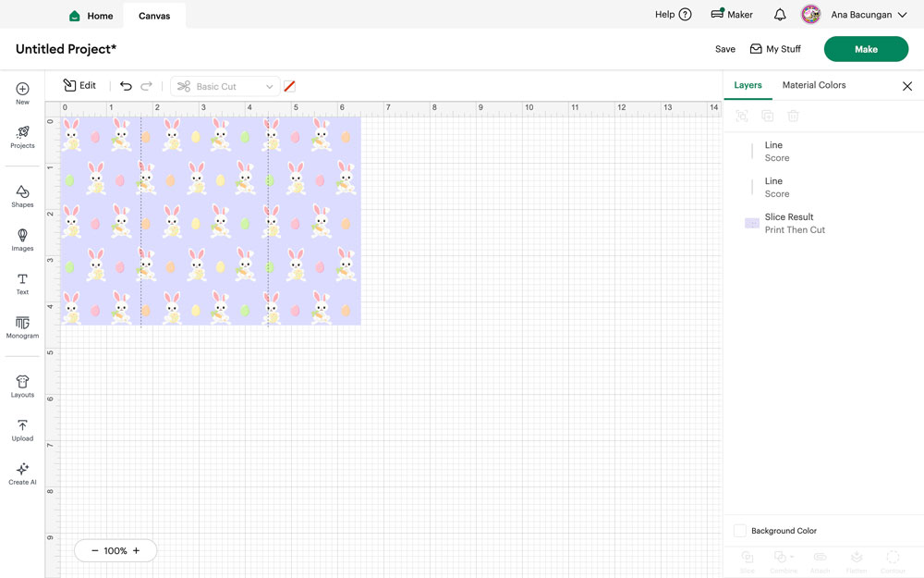Select the Maker machine option
Viewport: 924px width, 578px height.
point(731,14)
